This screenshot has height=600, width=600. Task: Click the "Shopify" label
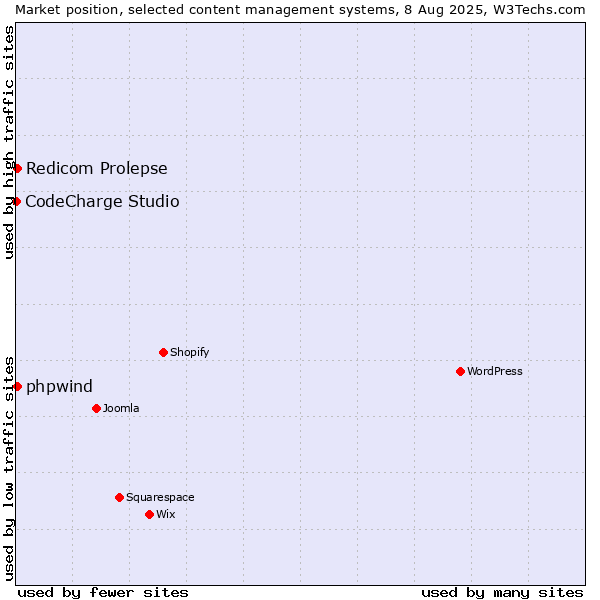(190, 352)
